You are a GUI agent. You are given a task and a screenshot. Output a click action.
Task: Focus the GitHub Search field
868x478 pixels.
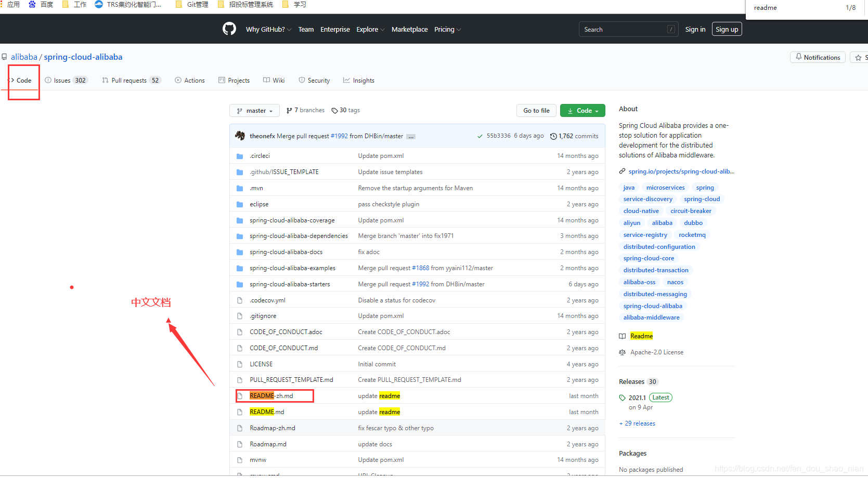point(628,30)
